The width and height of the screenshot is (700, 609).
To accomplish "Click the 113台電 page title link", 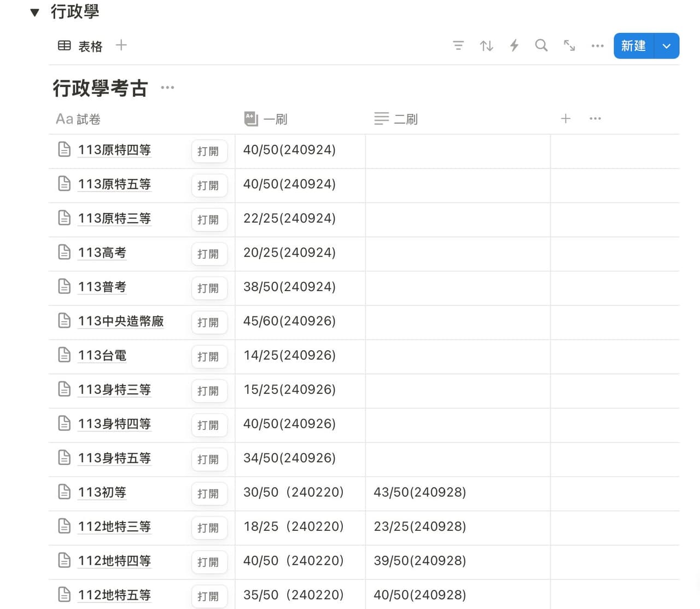I will pyautogui.click(x=102, y=356).
